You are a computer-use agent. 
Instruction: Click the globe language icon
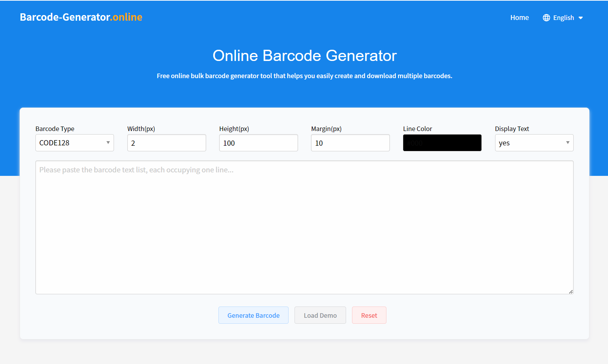(546, 18)
